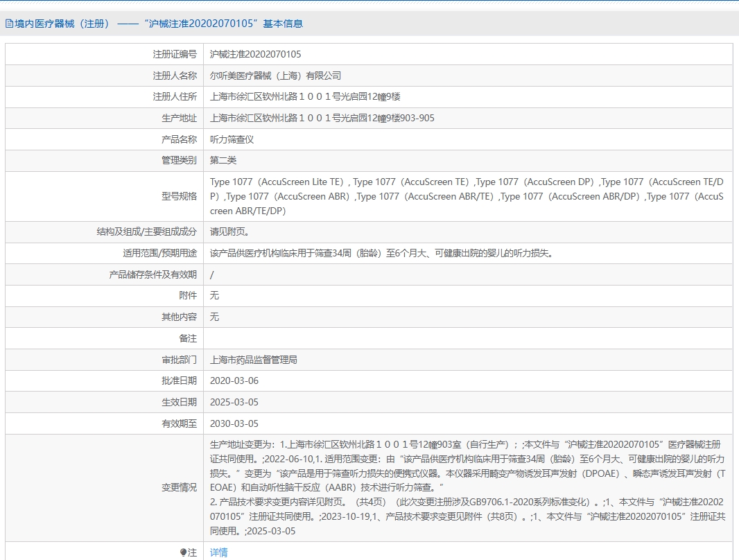Click the 适用范围/预期用途 label
The image size is (739, 560).
(x=159, y=254)
